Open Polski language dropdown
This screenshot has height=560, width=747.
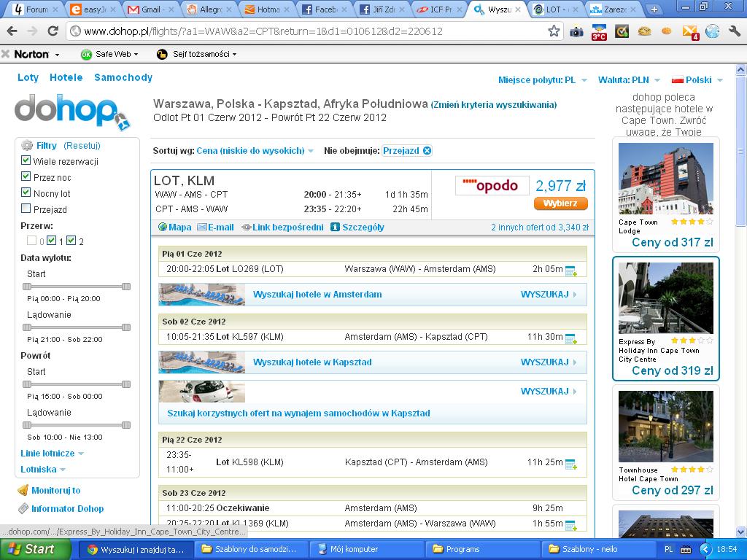tap(697, 80)
